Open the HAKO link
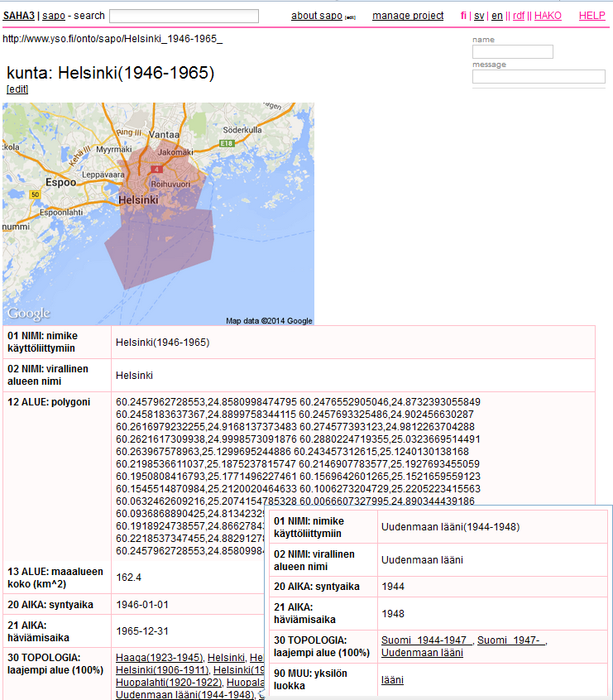 [548, 16]
